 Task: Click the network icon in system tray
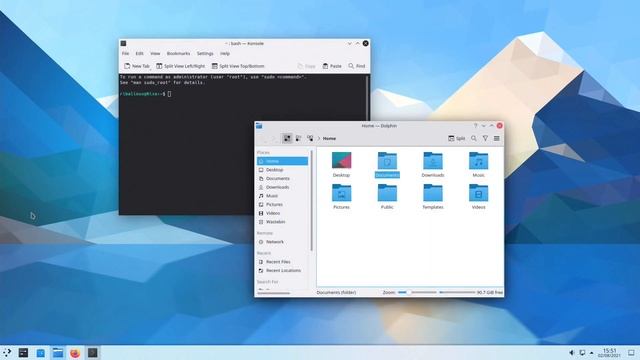click(x=582, y=353)
